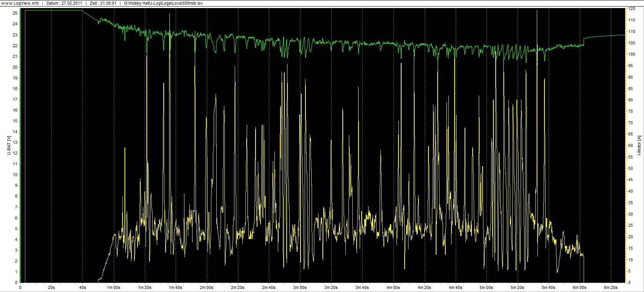Click the '4m 00s' time label
Image resolution: width=644 pixels, height=292 pixels.
[x=393, y=287]
